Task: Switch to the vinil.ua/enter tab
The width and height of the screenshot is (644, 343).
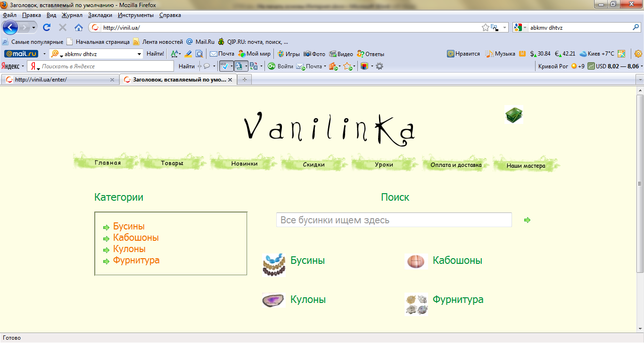Action: [60, 80]
